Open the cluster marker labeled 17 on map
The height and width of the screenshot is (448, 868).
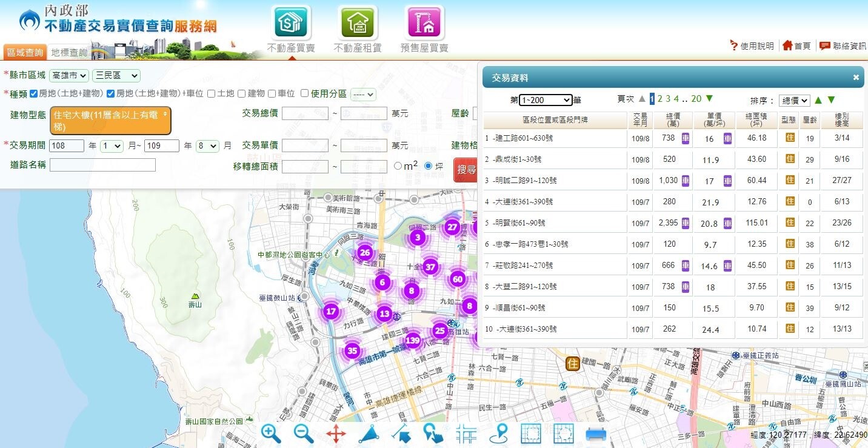330,312
